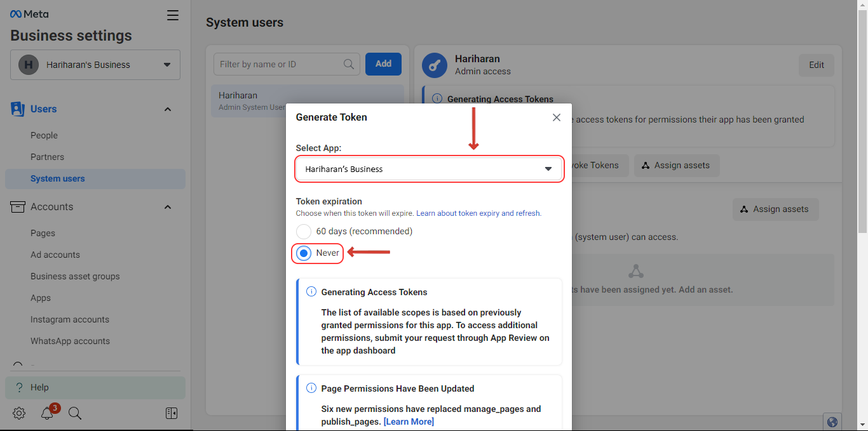This screenshot has width=868, height=431.
Task: Click the Edit button for Hariharan
Action: [817, 65]
